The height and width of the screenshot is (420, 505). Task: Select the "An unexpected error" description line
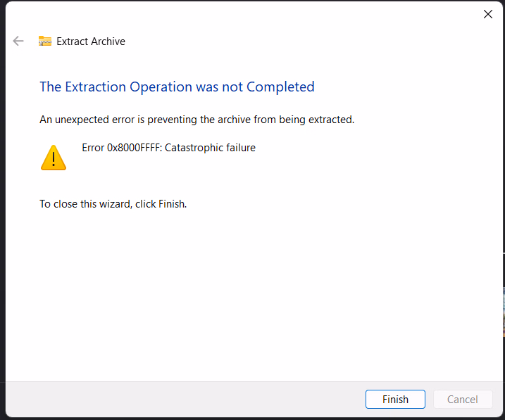pyautogui.click(x=197, y=120)
